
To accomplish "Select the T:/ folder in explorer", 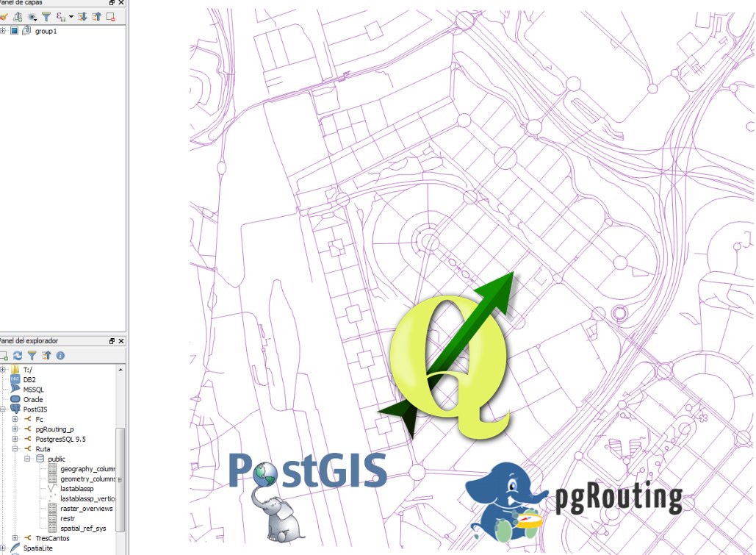I will point(27,370).
